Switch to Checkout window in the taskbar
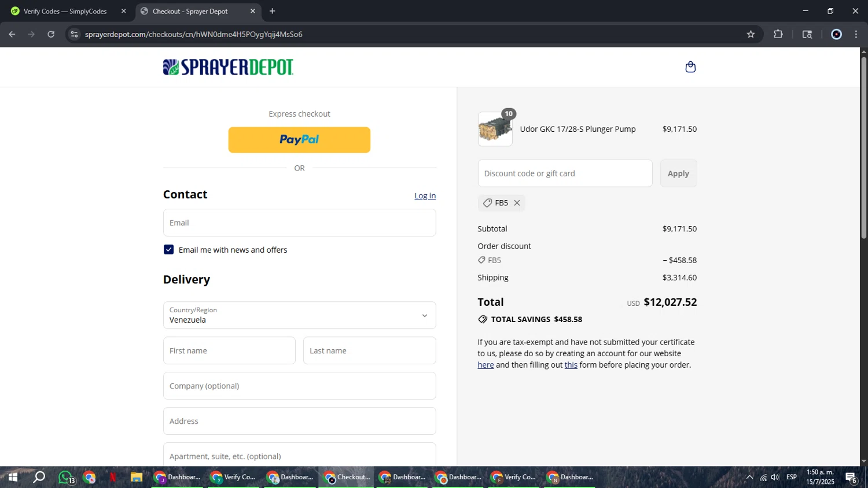Viewport: 868px width, 488px height. [346, 477]
